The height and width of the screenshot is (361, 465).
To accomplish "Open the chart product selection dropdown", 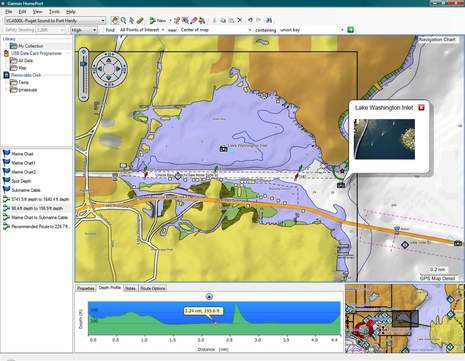I will pyautogui.click(x=55, y=21).
